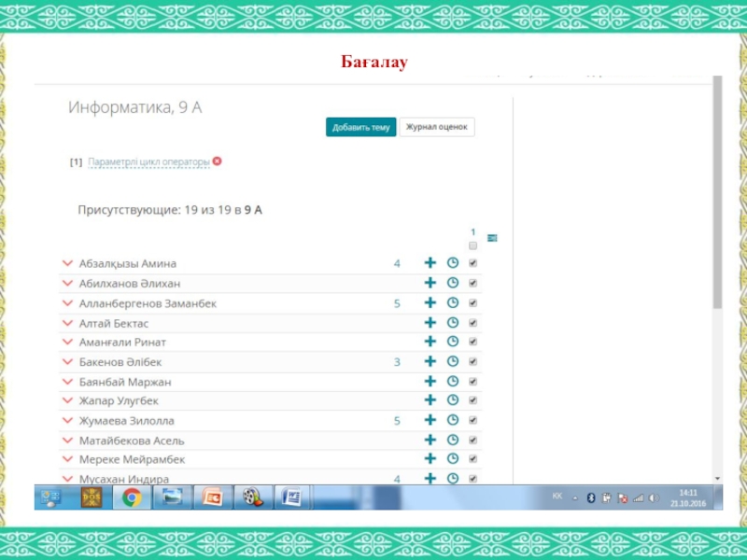Click the plus icon for Абзалқызы Амина
747x560 pixels.
[430, 263]
